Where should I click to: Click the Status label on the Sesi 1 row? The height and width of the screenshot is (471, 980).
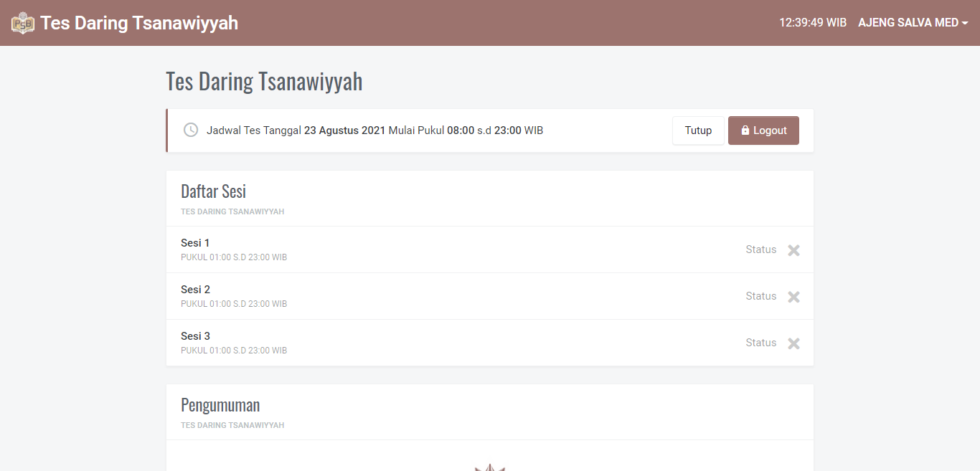(x=760, y=249)
